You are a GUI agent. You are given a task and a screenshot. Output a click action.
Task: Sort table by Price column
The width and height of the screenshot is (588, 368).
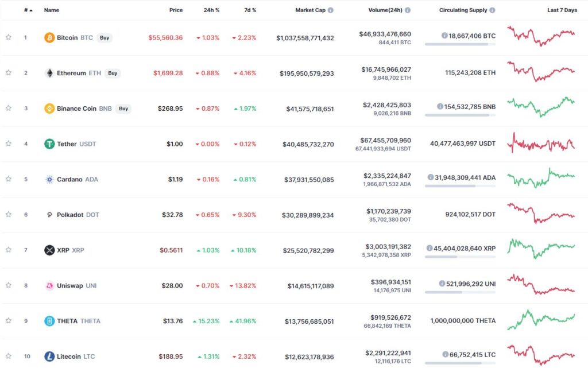[x=176, y=10]
